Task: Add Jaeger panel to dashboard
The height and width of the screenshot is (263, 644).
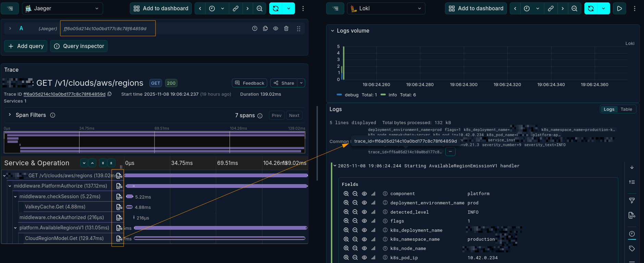Action: 161,8
